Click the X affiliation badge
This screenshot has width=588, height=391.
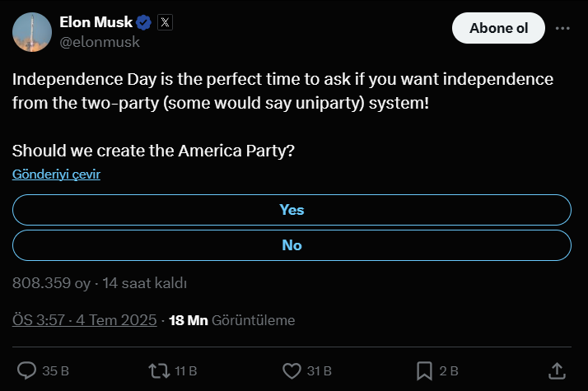(165, 22)
